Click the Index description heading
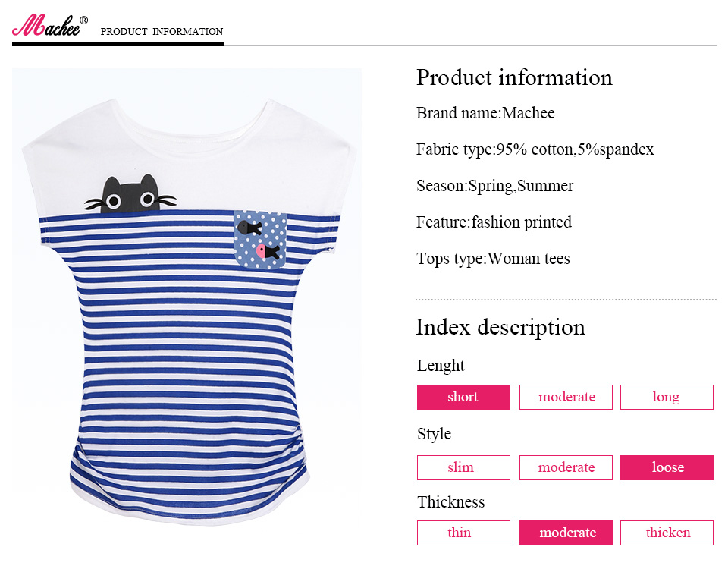Viewport: 728px width, 569px height. [x=500, y=327]
